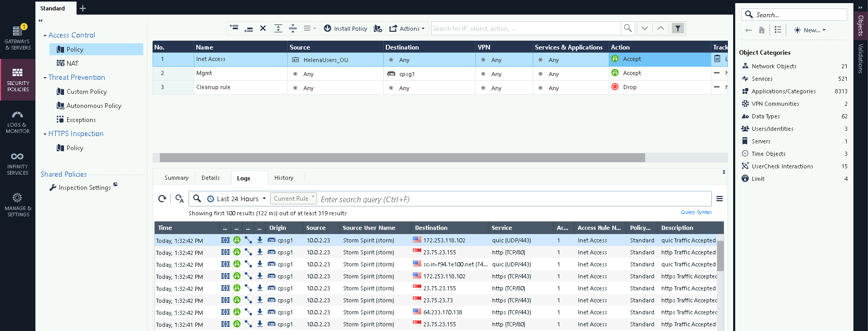
Task: Open the Actions dropdown menu
Action: [x=407, y=29]
